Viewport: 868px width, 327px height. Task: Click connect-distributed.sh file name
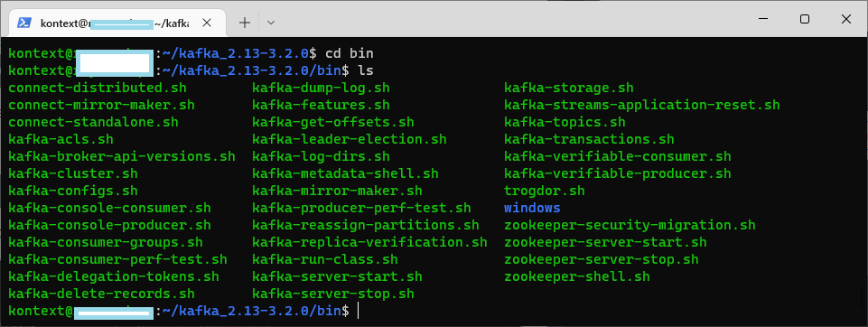click(x=98, y=88)
